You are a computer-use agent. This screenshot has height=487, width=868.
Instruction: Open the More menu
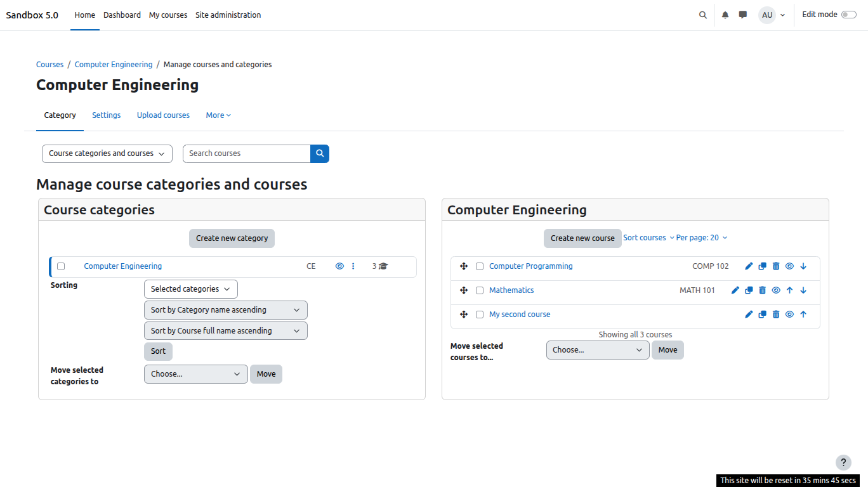pos(218,115)
